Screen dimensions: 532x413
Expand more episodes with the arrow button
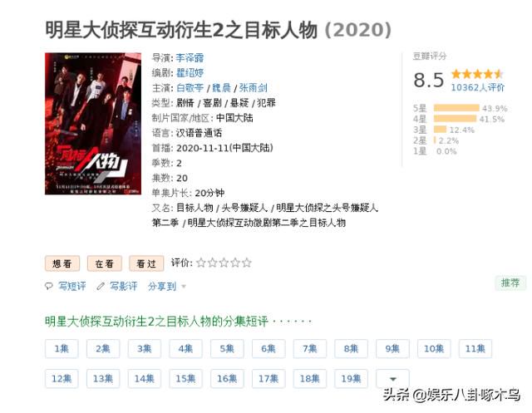[392, 378]
